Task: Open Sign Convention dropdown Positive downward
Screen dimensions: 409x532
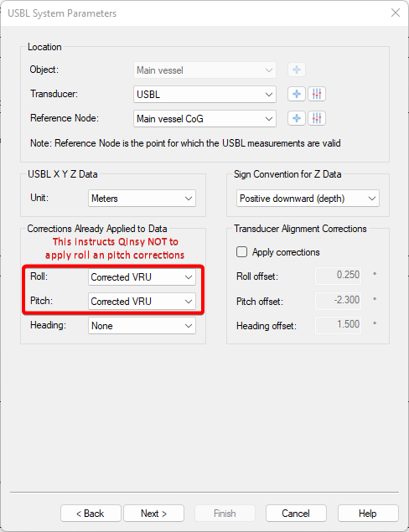Action: click(308, 199)
